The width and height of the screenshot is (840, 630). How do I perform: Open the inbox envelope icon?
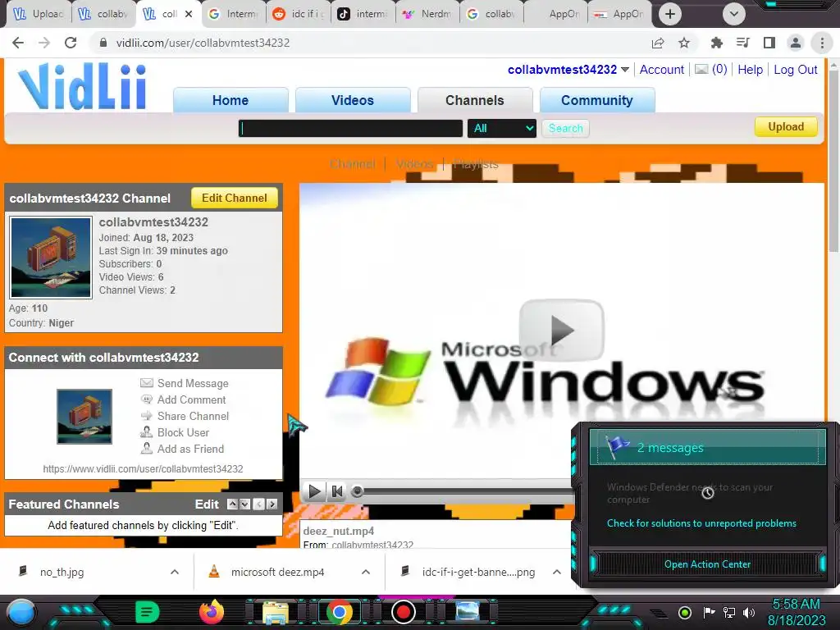point(701,69)
